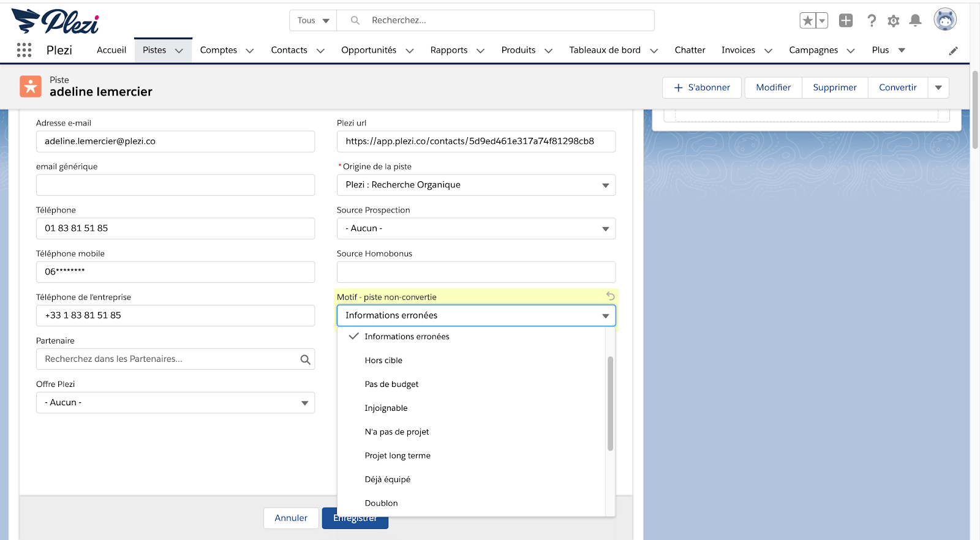Open more actions arrow next to Convertir
This screenshot has height=540, width=980.
tap(938, 88)
